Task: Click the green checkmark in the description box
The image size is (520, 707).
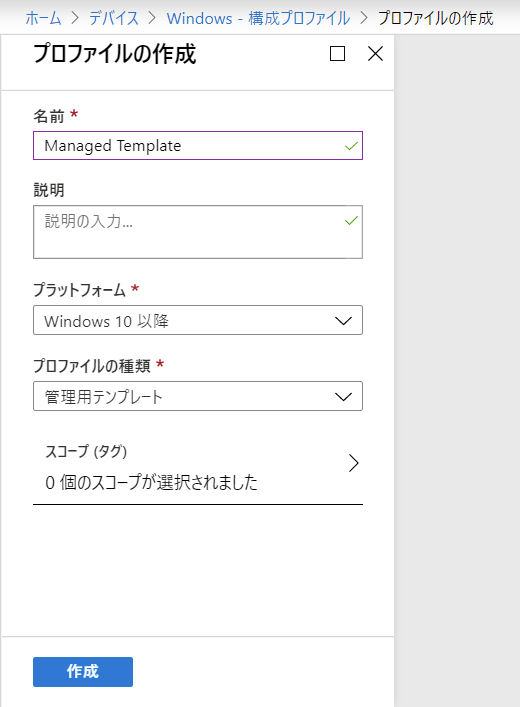Action: [351, 220]
